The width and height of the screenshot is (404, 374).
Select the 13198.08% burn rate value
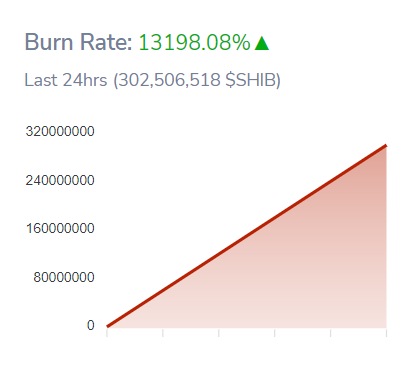194,43
